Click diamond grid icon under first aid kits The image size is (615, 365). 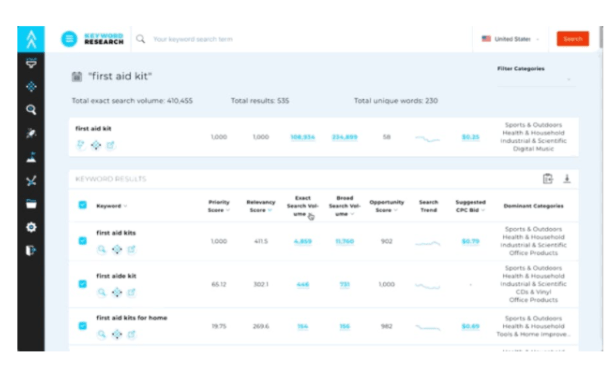coord(117,249)
